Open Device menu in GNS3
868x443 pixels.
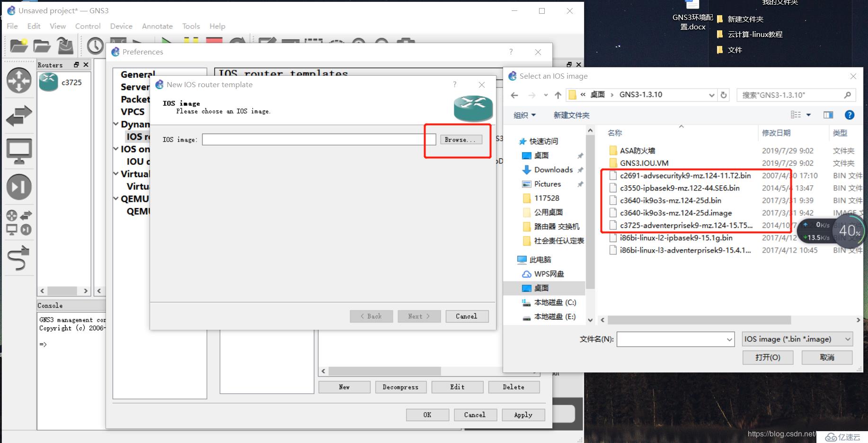point(121,26)
